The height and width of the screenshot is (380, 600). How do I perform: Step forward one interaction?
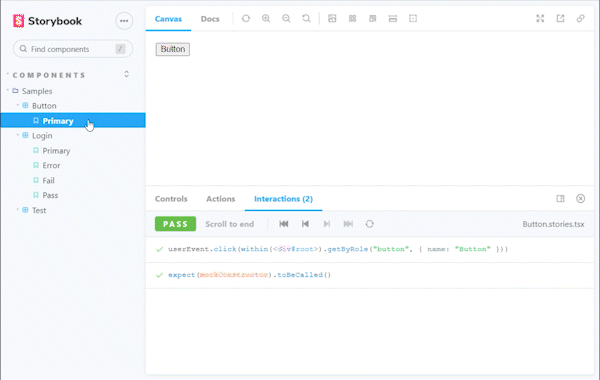click(x=326, y=224)
